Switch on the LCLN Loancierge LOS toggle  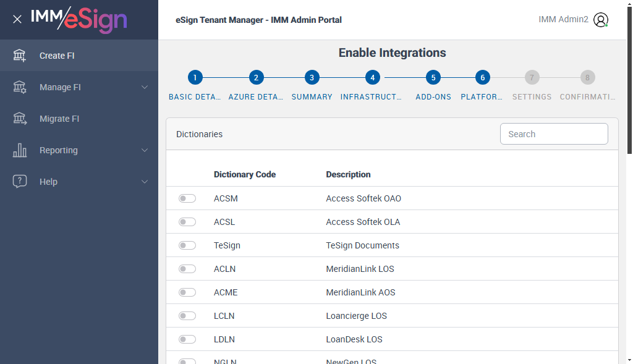(x=187, y=316)
